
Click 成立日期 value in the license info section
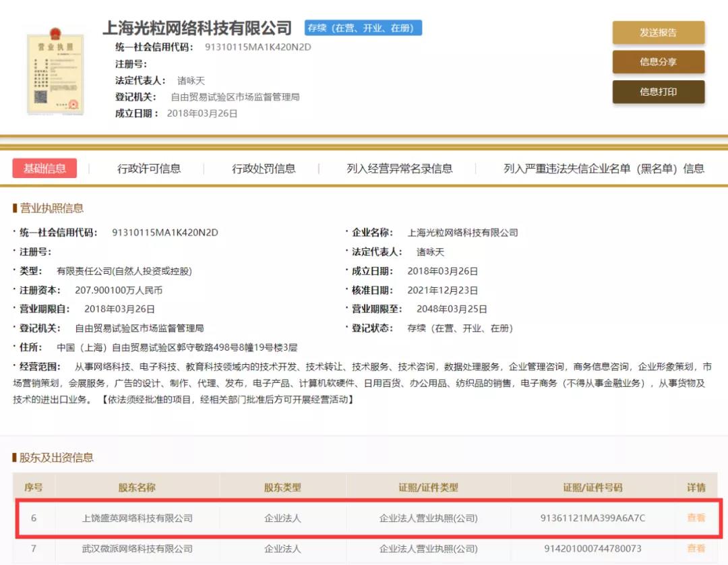click(442, 271)
